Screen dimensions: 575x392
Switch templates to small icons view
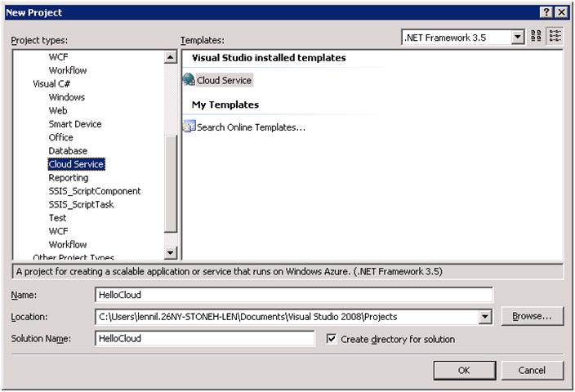click(x=555, y=36)
